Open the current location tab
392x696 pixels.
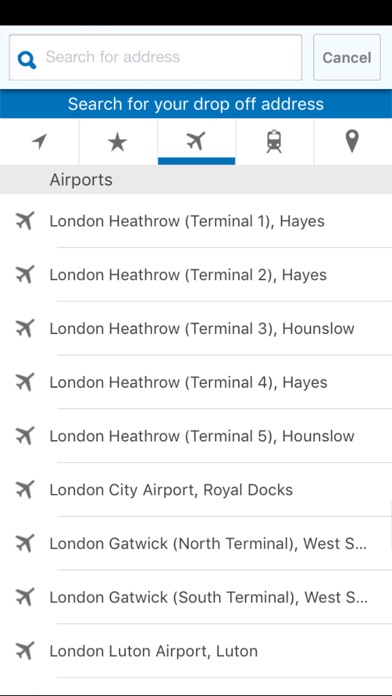click(x=40, y=142)
